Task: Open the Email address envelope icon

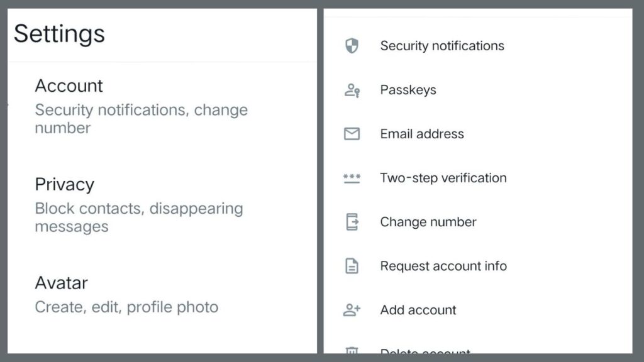Action: click(352, 133)
